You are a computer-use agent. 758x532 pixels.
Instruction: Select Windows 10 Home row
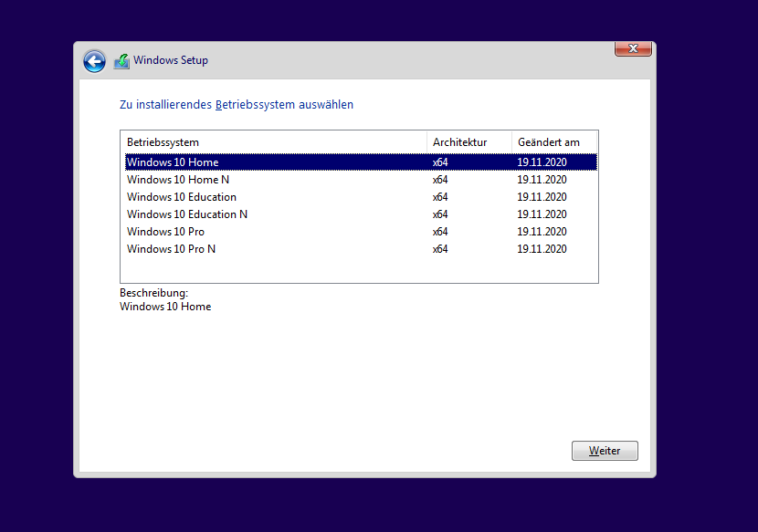(361, 162)
